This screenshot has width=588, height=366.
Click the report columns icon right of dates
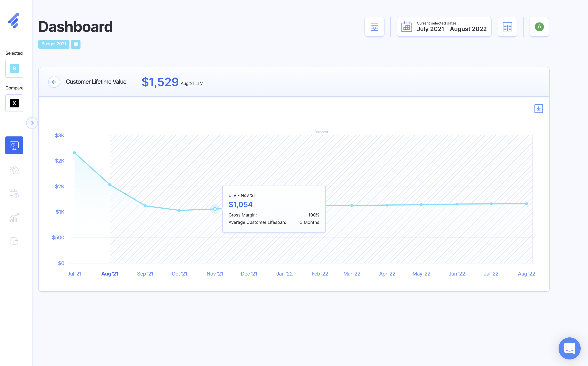pos(507,27)
